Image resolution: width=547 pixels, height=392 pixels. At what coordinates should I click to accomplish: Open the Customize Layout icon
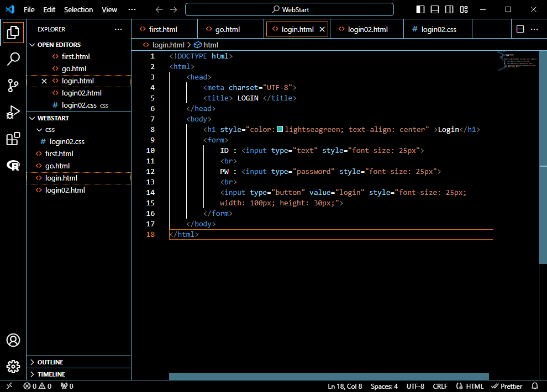(x=464, y=9)
